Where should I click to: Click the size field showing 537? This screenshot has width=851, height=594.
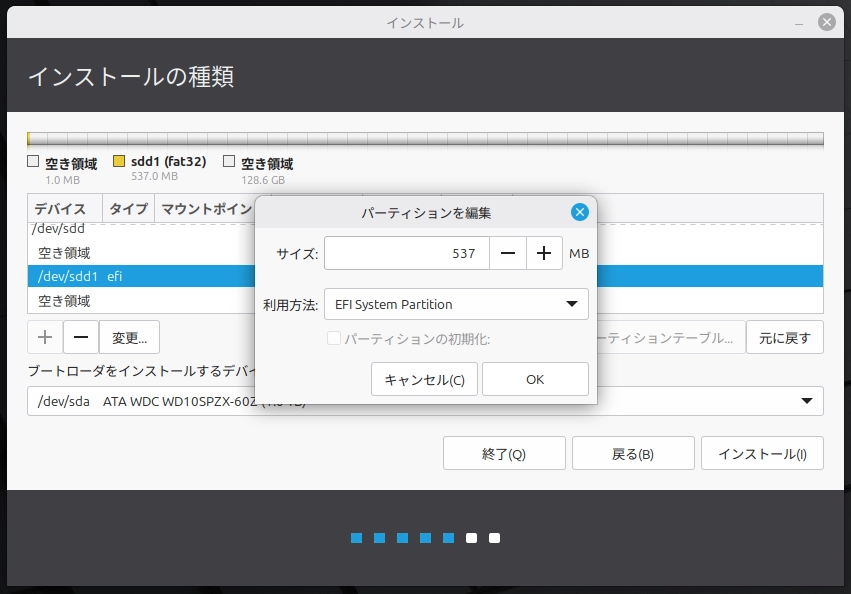[x=405, y=253]
